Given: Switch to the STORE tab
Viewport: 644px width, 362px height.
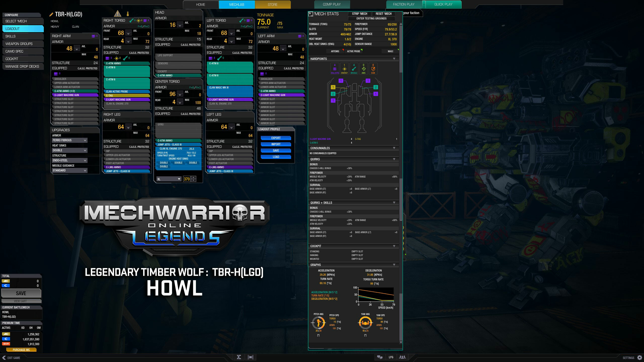Looking at the screenshot, I should point(272,4).
